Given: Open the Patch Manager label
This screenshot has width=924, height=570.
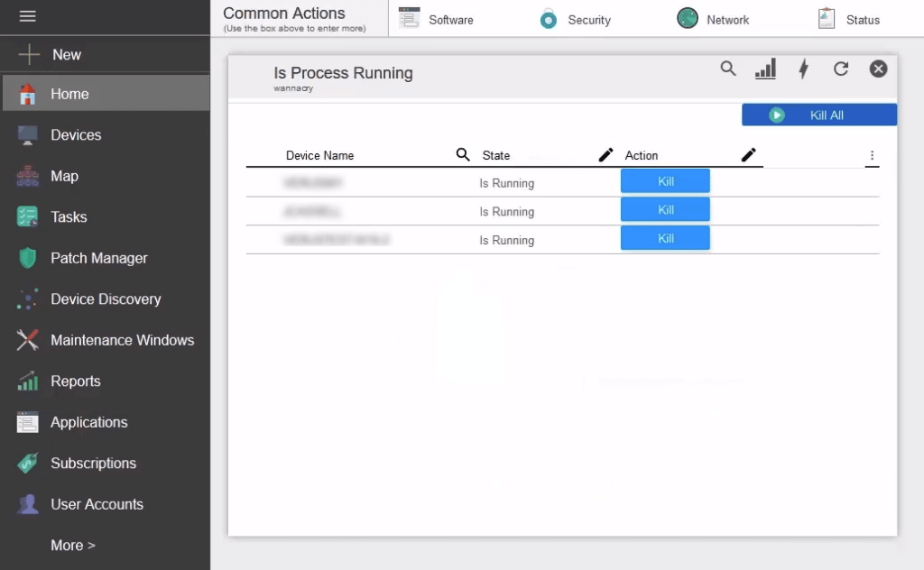Looking at the screenshot, I should point(99,258).
